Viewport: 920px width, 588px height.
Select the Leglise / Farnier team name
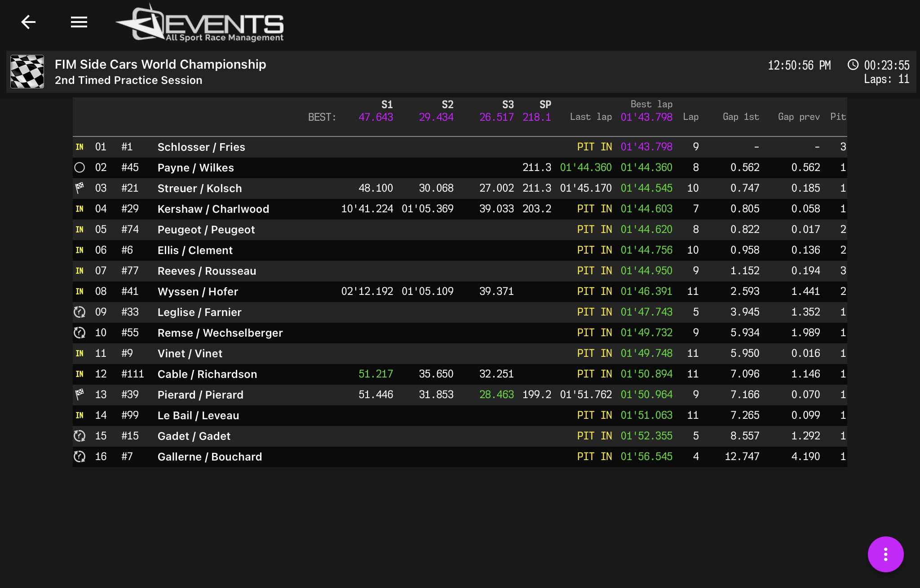[x=199, y=312]
